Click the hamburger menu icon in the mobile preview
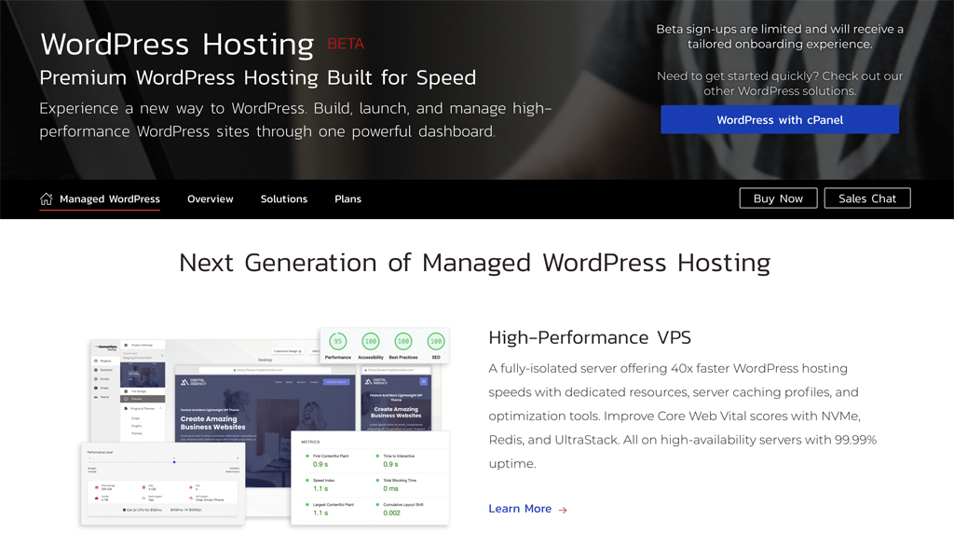 [424, 382]
